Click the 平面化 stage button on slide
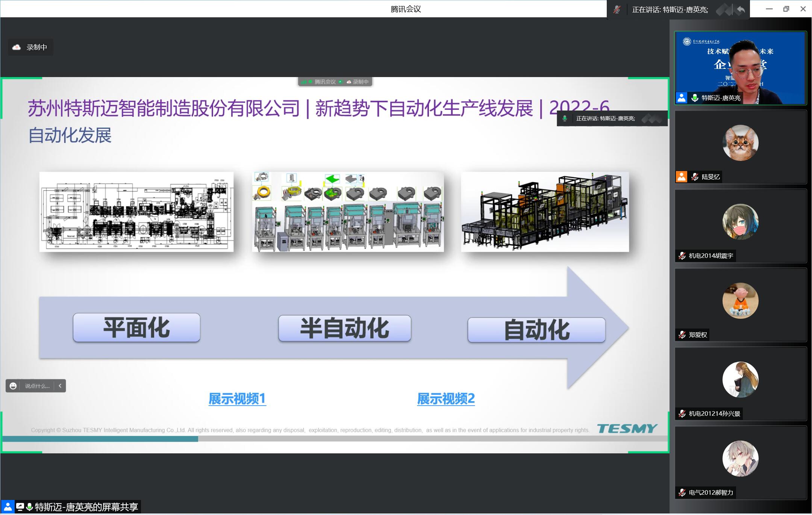The width and height of the screenshot is (812, 515). point(136,328)
